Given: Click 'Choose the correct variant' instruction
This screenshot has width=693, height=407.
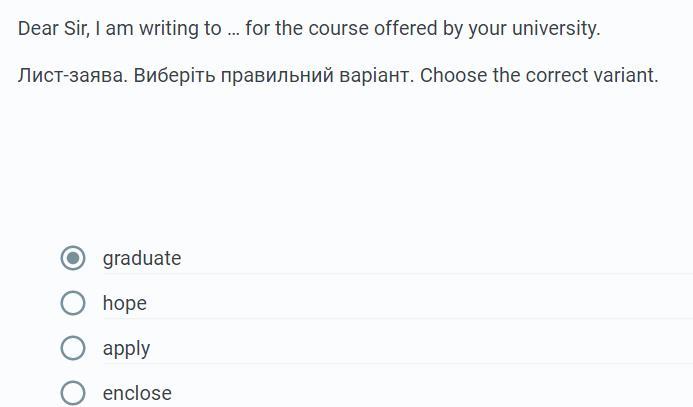Looking at the screenshot, I should [539, 75].
